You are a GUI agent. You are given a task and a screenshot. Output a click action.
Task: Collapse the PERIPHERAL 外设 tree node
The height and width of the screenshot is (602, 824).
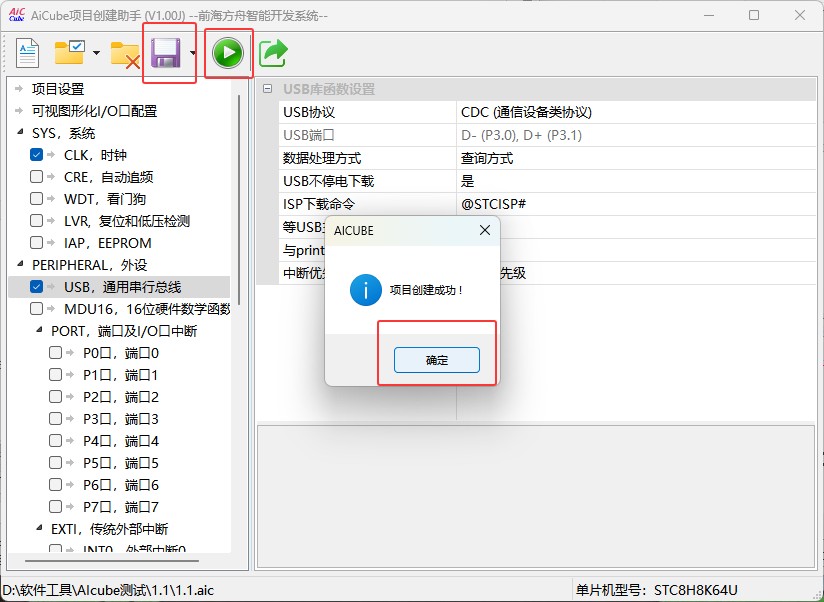[20, 264]
